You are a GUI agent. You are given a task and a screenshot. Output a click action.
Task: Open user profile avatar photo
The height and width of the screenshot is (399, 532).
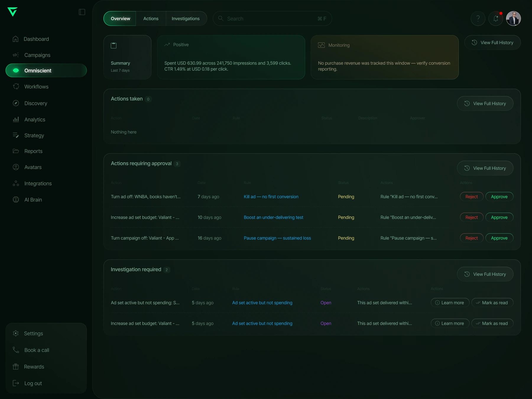(x=513, y=19)
